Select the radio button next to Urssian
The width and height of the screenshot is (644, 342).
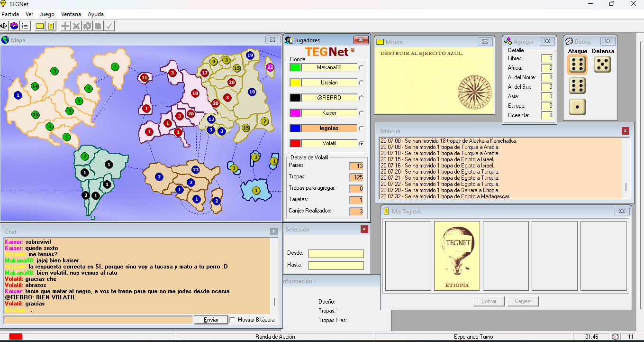[362, 83]
